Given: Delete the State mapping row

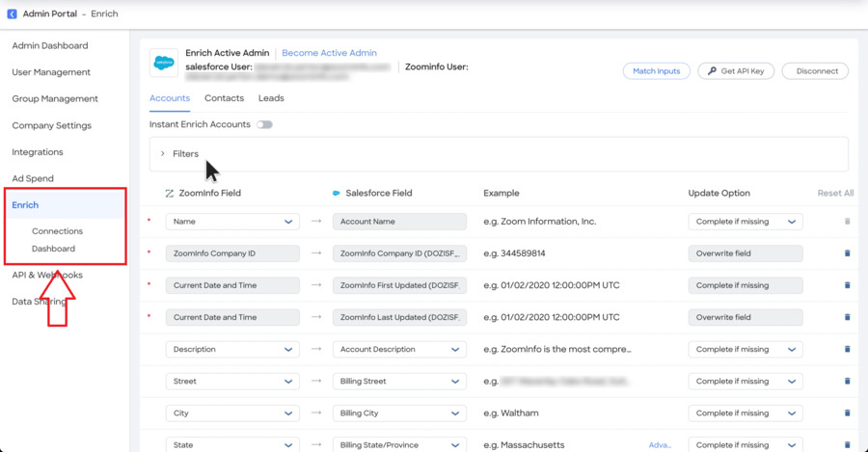Looking at the screenshot, I should pyautogui.click(x=847, y=445).
